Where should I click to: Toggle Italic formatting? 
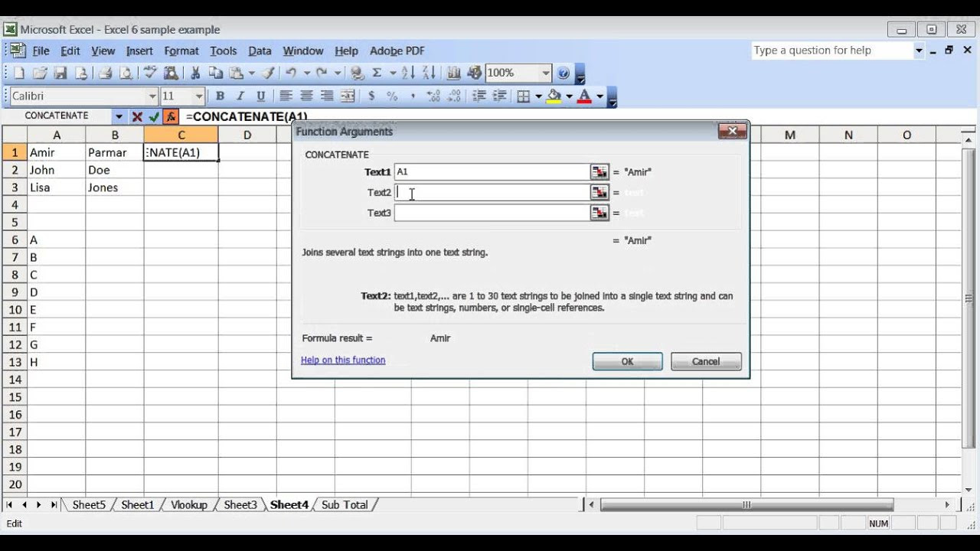pos(240,96)
